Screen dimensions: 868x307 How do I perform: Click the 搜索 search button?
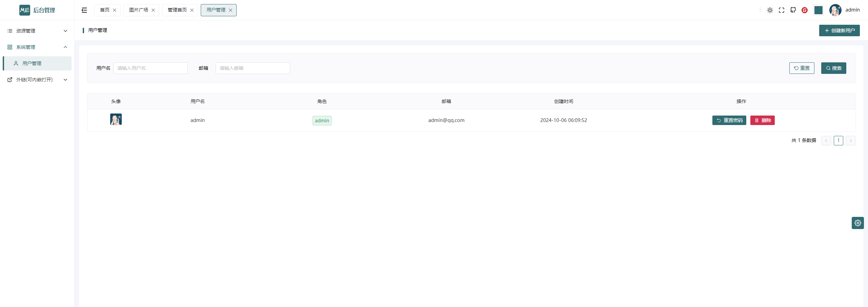(x=834, y=68)
